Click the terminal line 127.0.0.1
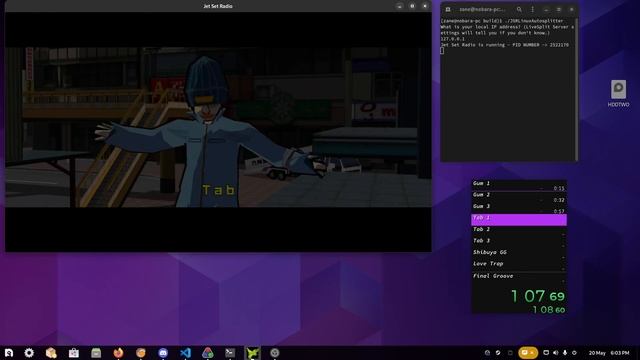640x360 pixels. point(452,39)
